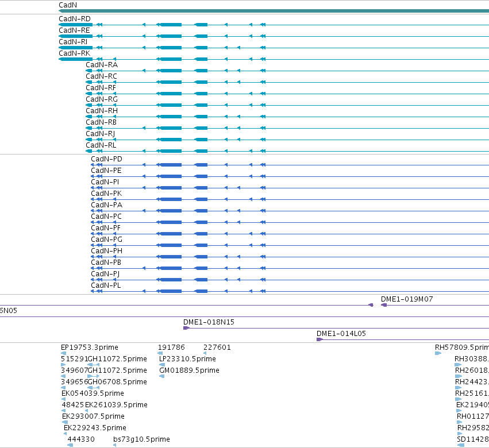The image size is (489, 448).
Task: Open the CadN-RF transcript
Action: click(x=101, y=88)
